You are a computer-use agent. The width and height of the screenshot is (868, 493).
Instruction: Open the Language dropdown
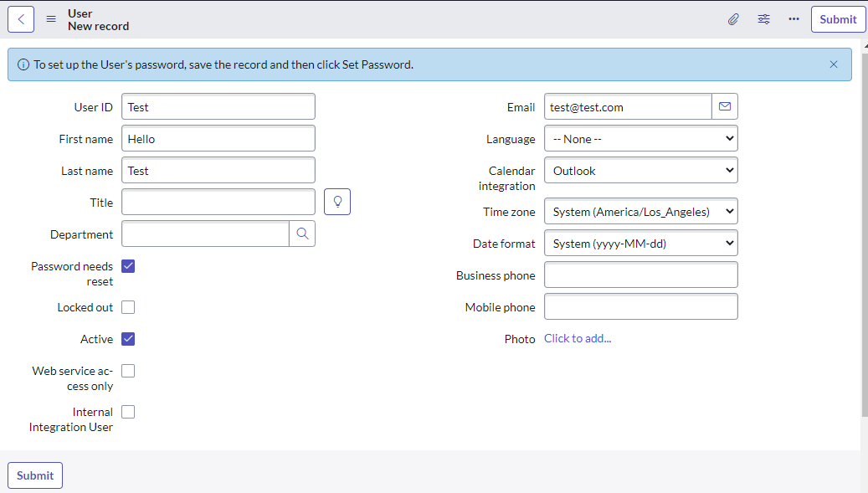point(641,138)
